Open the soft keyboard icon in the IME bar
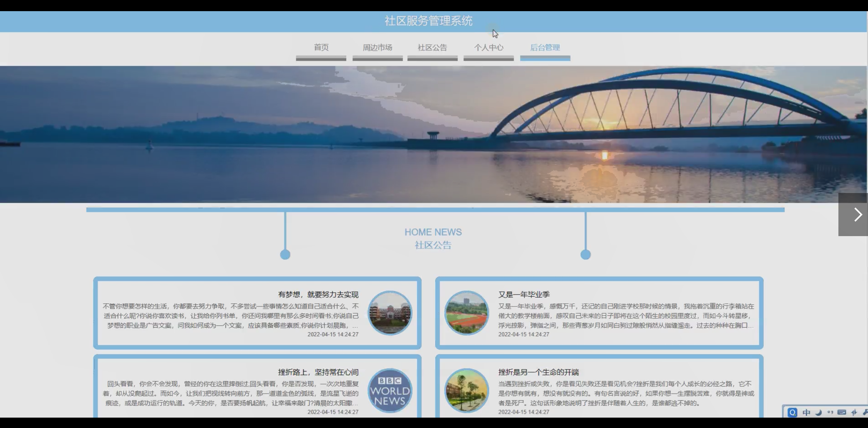Screen dimensions: 868x428 click(x=841, y=412)
